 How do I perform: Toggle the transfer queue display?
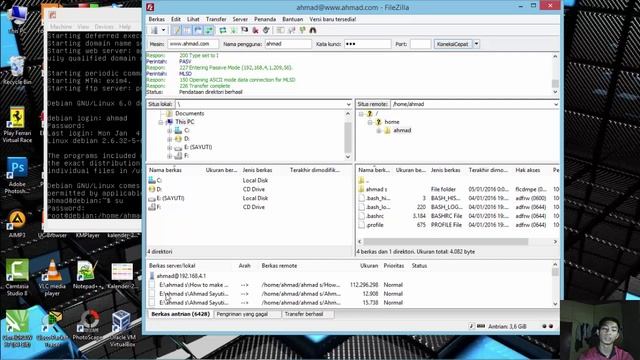click(x=209, y=30)
